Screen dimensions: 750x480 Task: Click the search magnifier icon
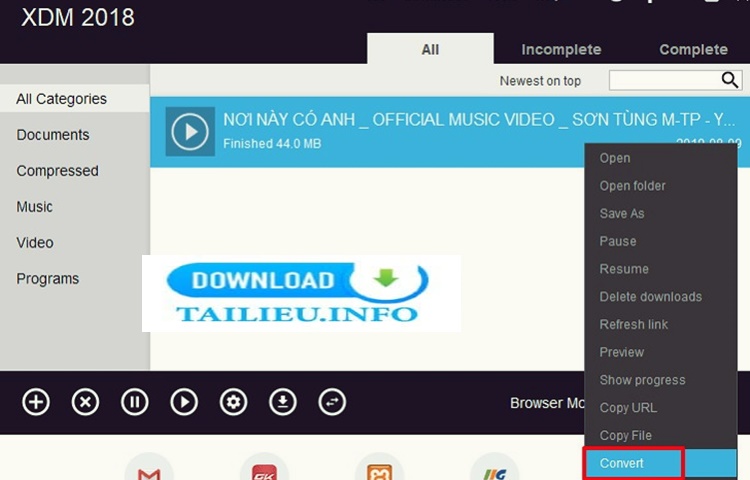(x=729, y=80)
